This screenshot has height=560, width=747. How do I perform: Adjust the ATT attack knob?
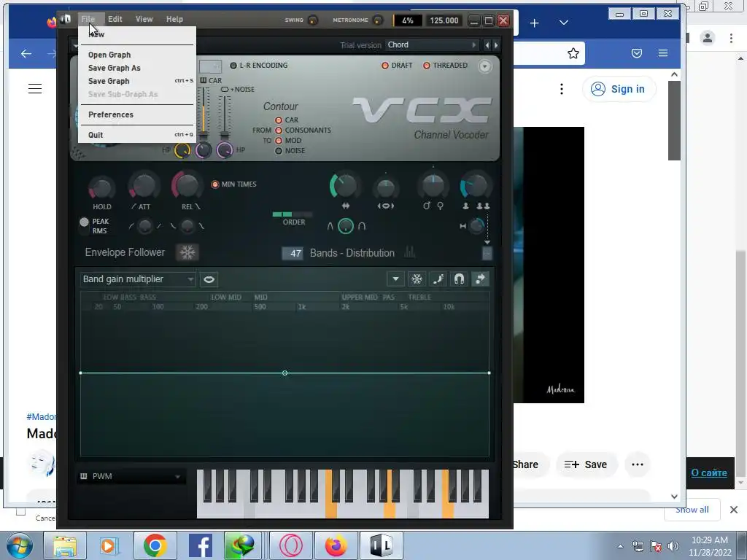pyautogui.click(x=144, y=186)
